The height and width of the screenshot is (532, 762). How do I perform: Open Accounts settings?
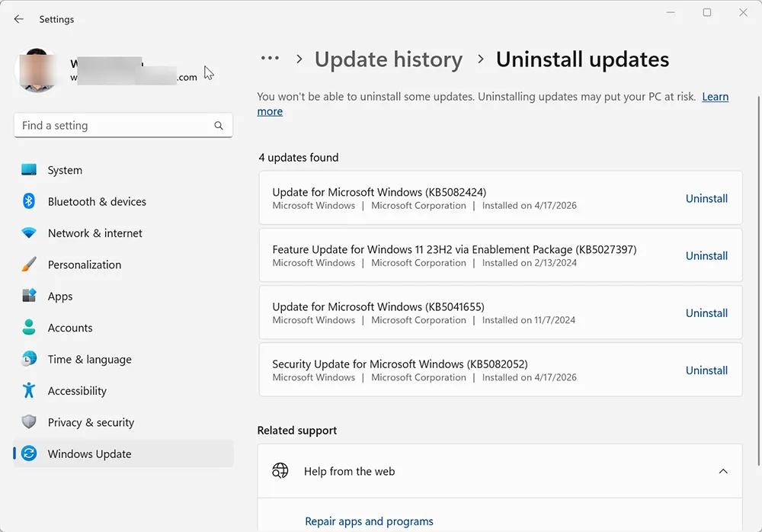click(x=123, y=328)
